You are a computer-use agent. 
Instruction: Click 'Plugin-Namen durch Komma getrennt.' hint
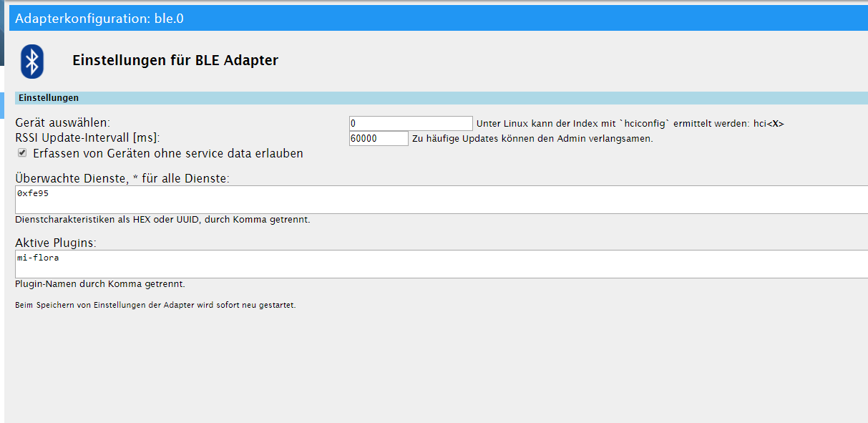click(x=100, y=284)
